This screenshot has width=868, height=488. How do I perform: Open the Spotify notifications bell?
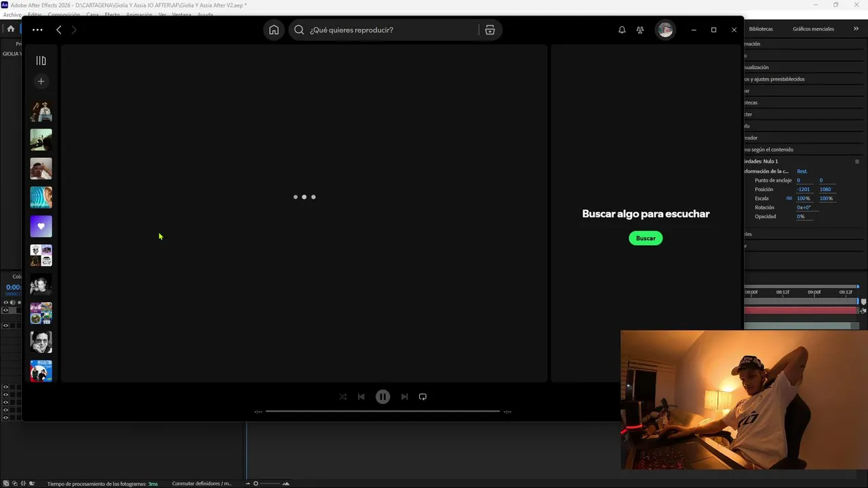pyautogui.click(x=622, y=30)
